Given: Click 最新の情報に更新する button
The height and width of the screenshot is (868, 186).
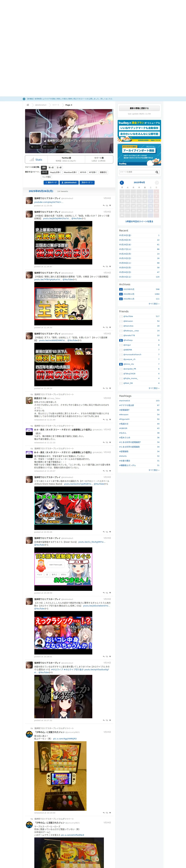Looking at the screenshot, I should [139, 108].
